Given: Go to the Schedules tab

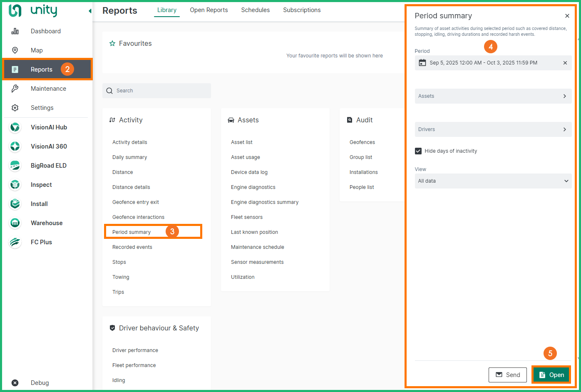Looking at the screenshot, I should pyautogui.click(x=255, y=10).
